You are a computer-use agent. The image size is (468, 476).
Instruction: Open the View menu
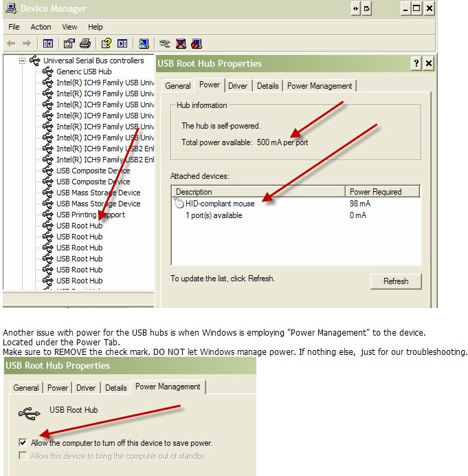pos(69,27)
